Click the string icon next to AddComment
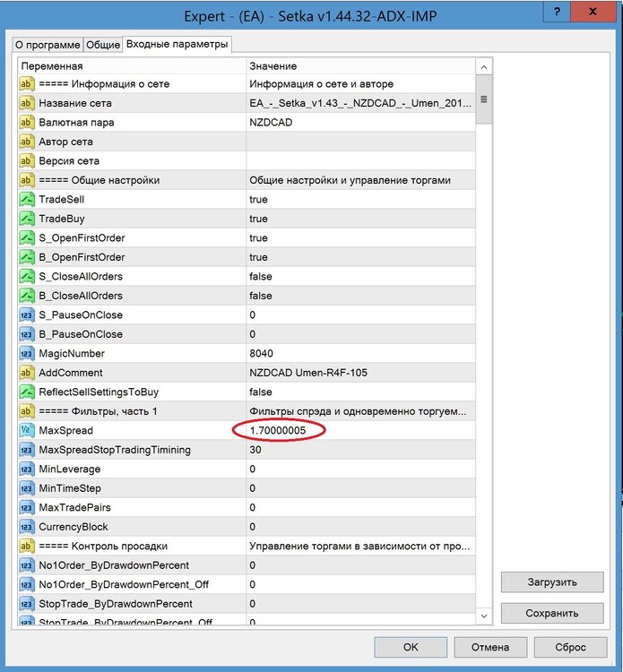Image resolution: width=623 pixels, height=672 pixels. [26, 374]
